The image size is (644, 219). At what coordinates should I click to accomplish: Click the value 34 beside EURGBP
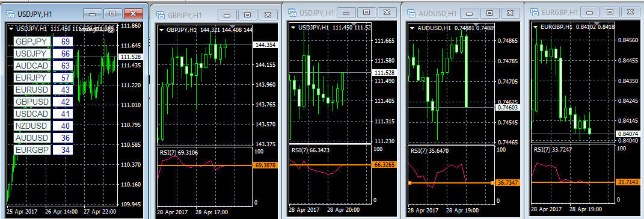[63, 150]
